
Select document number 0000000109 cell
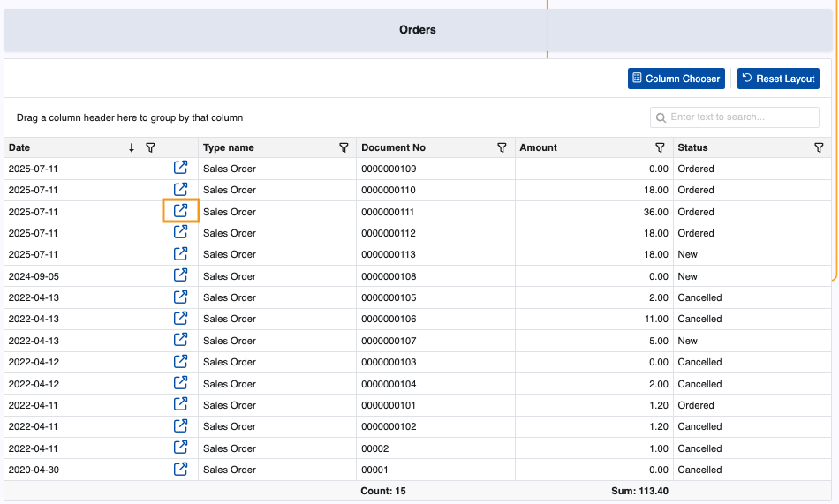click(x=435, y=169)
